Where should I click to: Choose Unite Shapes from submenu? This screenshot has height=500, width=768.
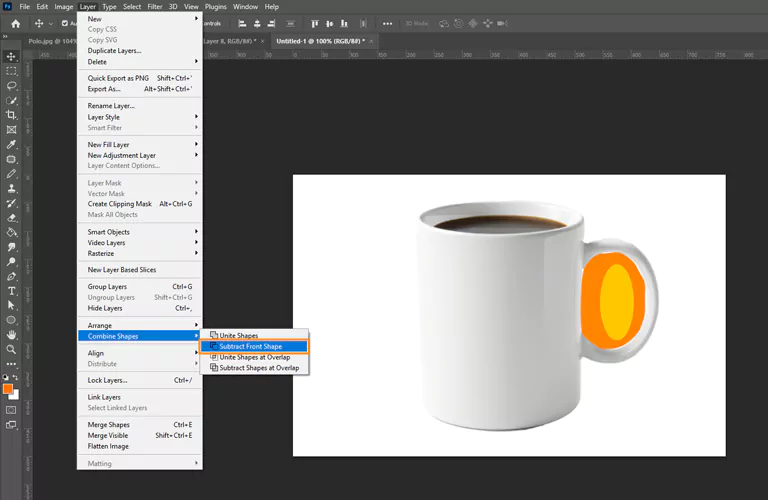point(254,335)
